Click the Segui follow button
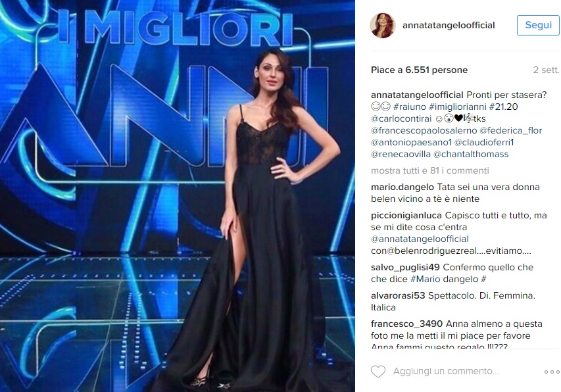Viewport: 561px width, 392px height. 538,26
